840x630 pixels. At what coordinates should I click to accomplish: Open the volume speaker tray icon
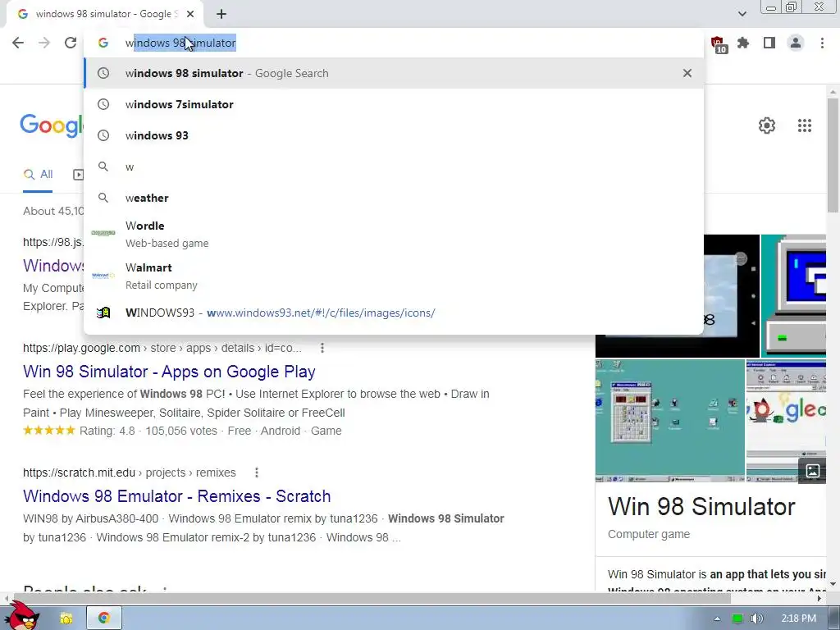point(756,619)
